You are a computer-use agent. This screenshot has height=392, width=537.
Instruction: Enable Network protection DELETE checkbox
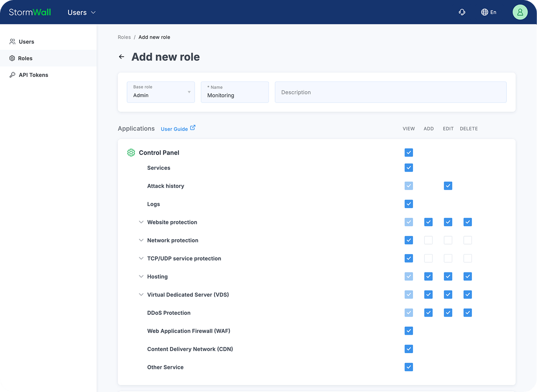pos(468,240)
